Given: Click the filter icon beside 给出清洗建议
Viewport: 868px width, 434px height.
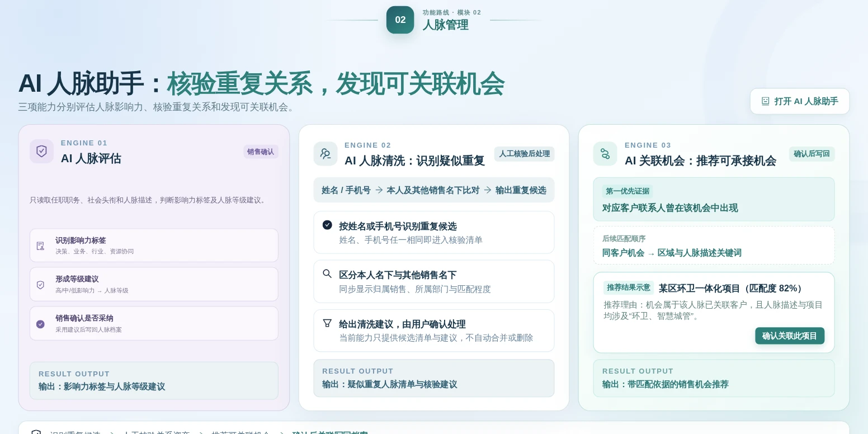Looking at the screenshot, I should tap(327, 323).
